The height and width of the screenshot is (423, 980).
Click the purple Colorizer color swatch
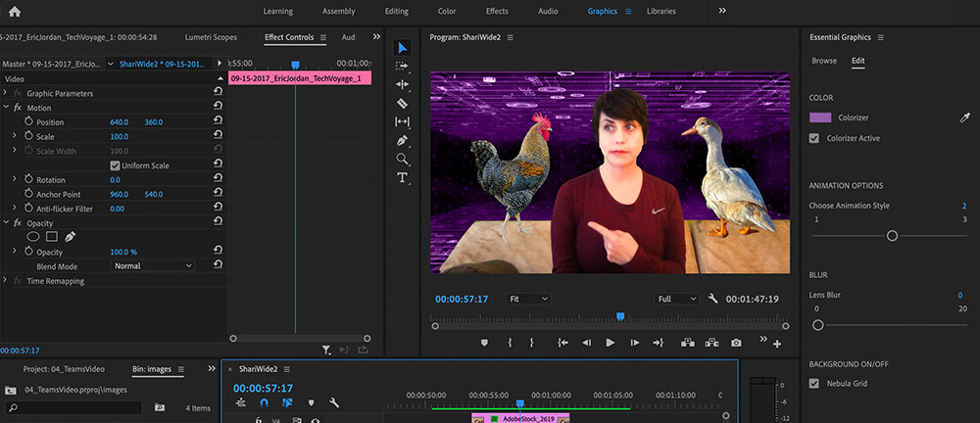click(820, 117)
